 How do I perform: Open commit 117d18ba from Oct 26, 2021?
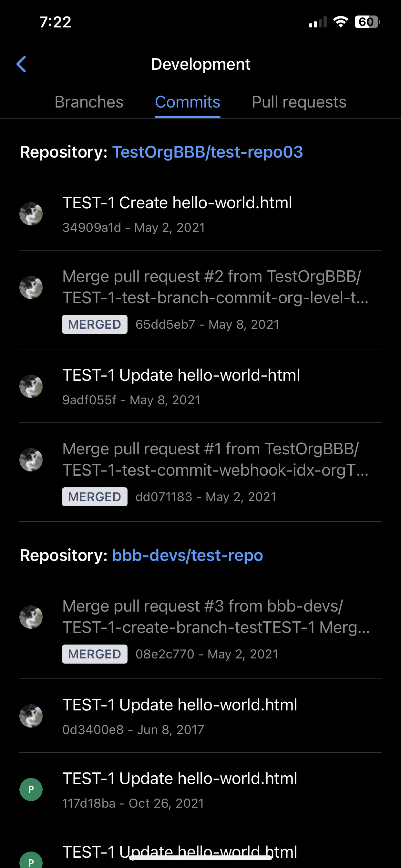point(200,790)
